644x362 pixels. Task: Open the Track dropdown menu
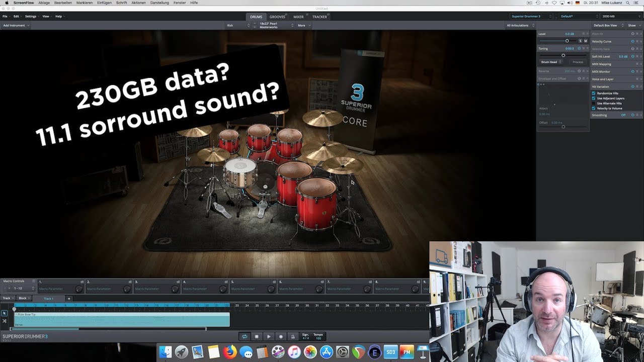pos(8,298)
